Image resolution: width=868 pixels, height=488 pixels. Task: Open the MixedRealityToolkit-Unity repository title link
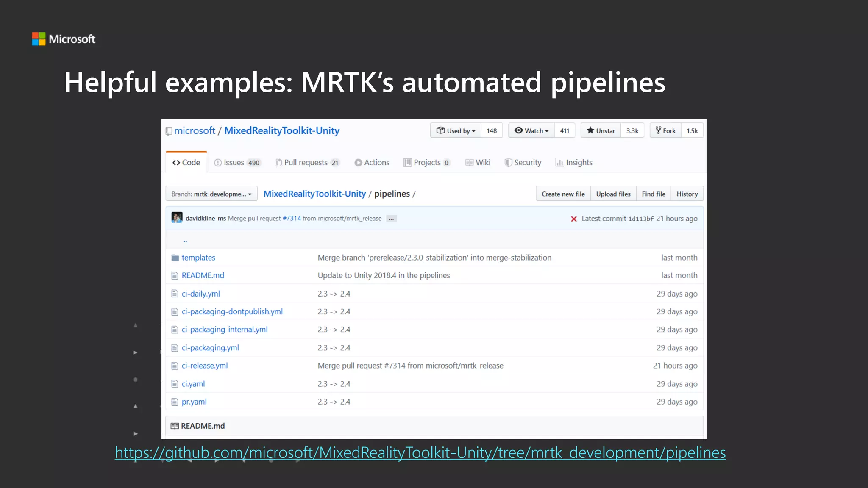point(282,130)
